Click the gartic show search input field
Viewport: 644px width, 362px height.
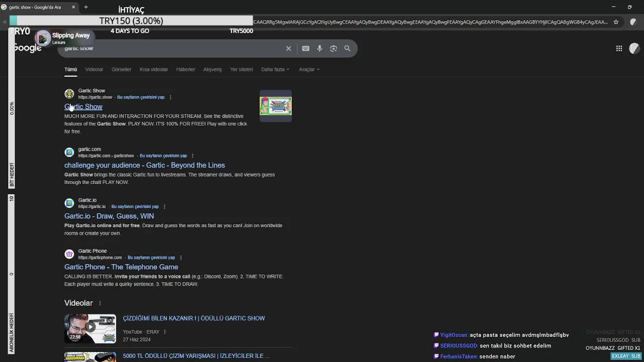171,49
